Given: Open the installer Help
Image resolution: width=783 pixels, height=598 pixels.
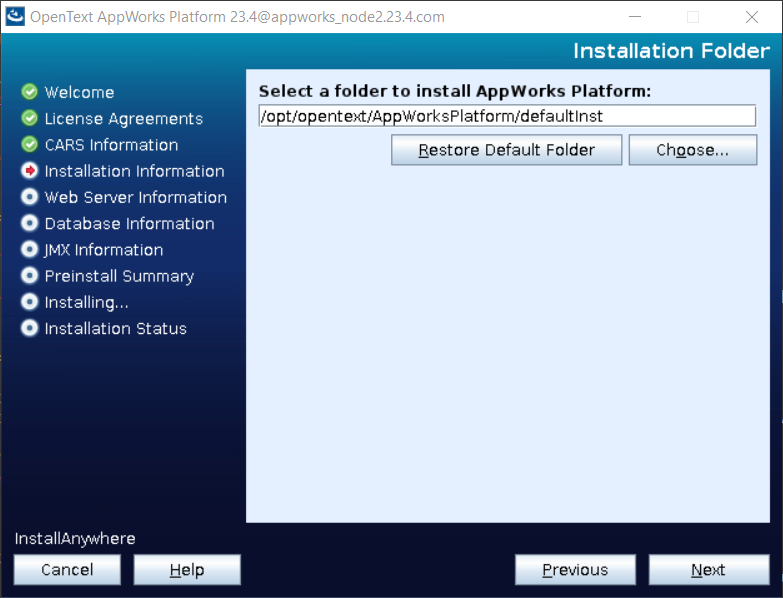Looking at the screenshot, I should point(187,570).
